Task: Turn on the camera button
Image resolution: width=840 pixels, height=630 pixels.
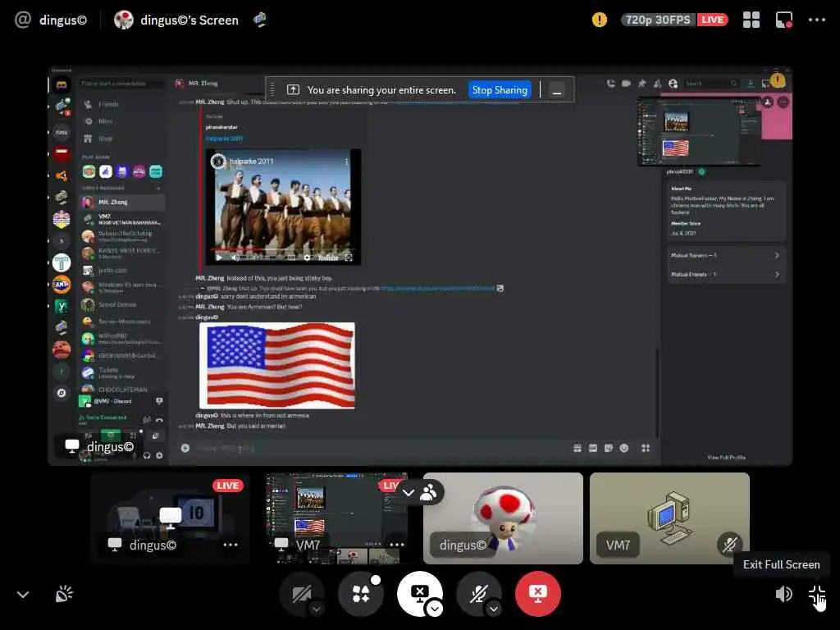Action: pos(302,594)
